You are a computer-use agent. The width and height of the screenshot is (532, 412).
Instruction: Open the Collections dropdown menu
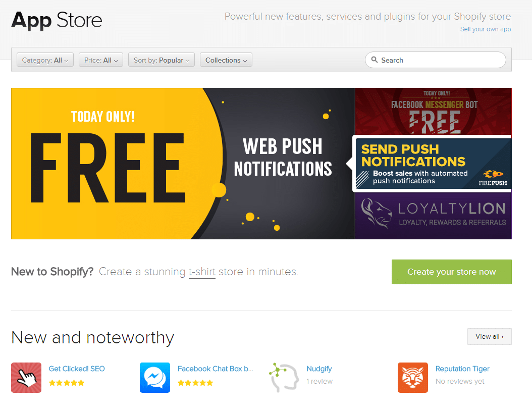coord(226,60)
